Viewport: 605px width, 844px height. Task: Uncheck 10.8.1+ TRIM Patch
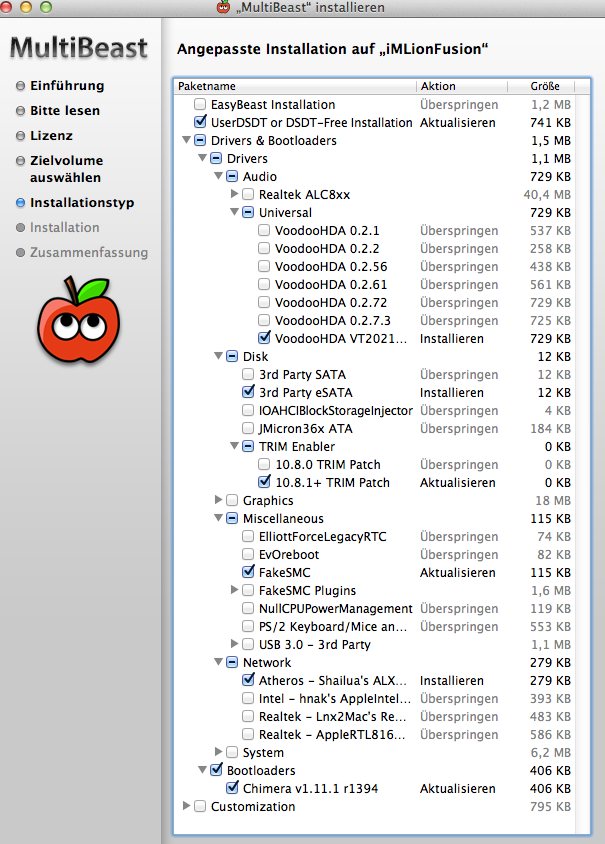(264, 481)
